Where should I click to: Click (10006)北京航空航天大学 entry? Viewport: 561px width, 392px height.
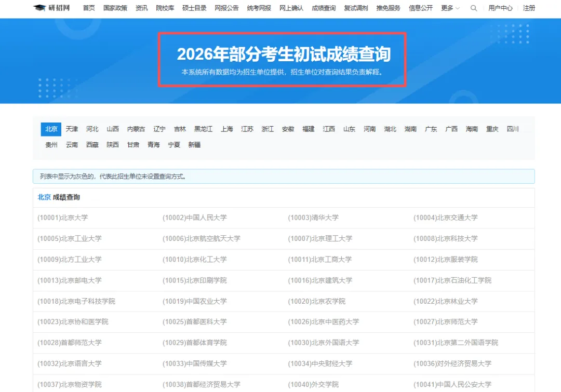(202, 238)
